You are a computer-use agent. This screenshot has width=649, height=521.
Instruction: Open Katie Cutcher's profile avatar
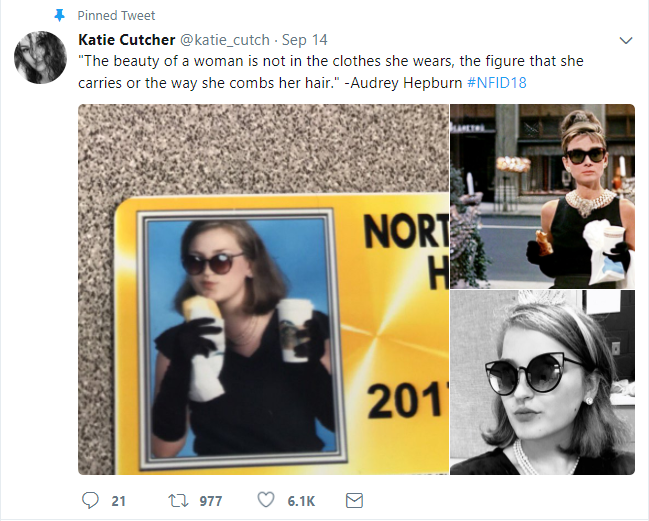tap(40, 57)
